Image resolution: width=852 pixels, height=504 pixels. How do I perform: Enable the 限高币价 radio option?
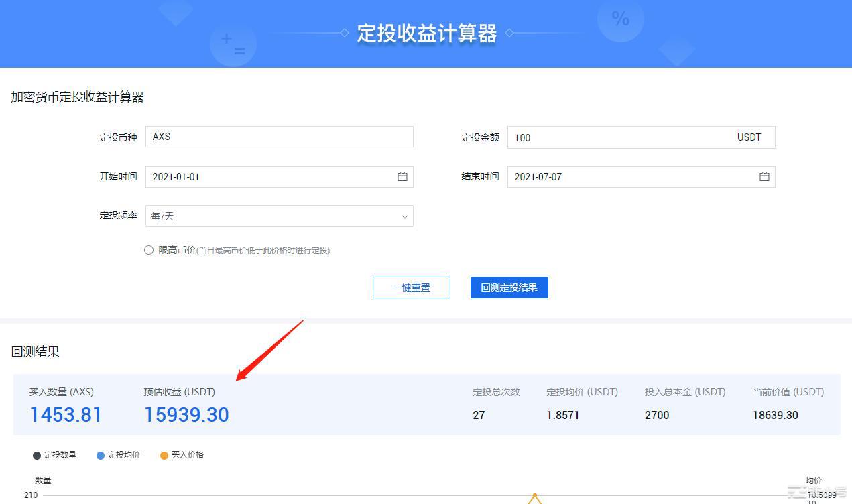[x=149, y=250]
